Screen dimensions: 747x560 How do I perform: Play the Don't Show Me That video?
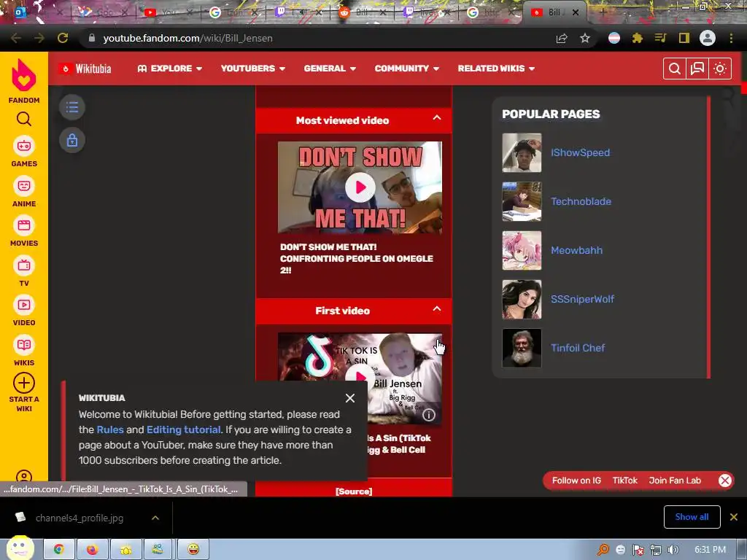pos(360,187)
